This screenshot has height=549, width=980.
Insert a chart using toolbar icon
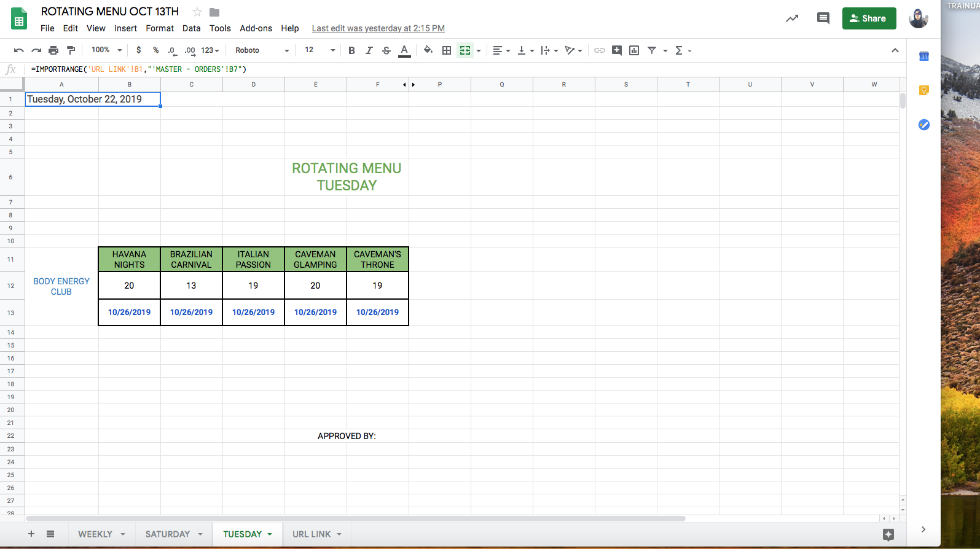coord(634,50)
